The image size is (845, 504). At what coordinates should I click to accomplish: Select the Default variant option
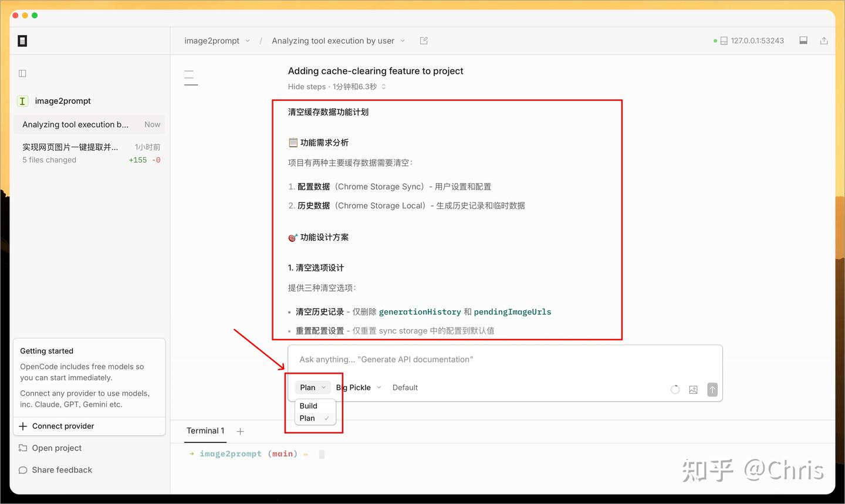405,387
